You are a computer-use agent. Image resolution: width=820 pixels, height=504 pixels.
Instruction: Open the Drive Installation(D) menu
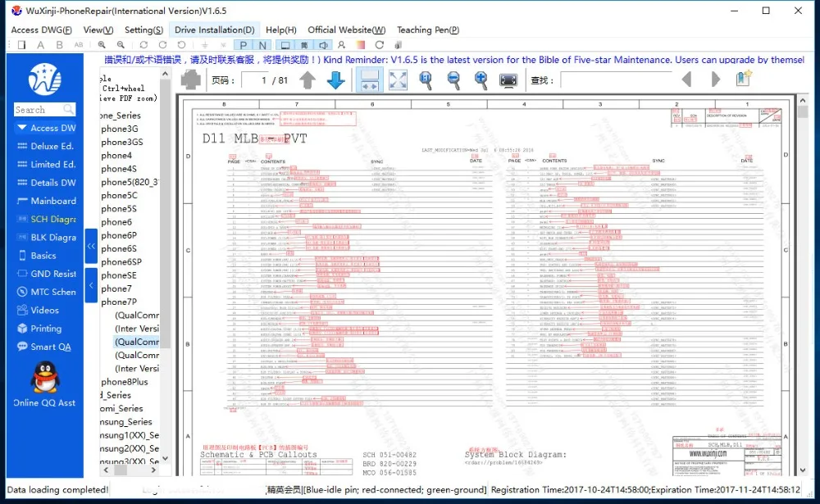214,30
